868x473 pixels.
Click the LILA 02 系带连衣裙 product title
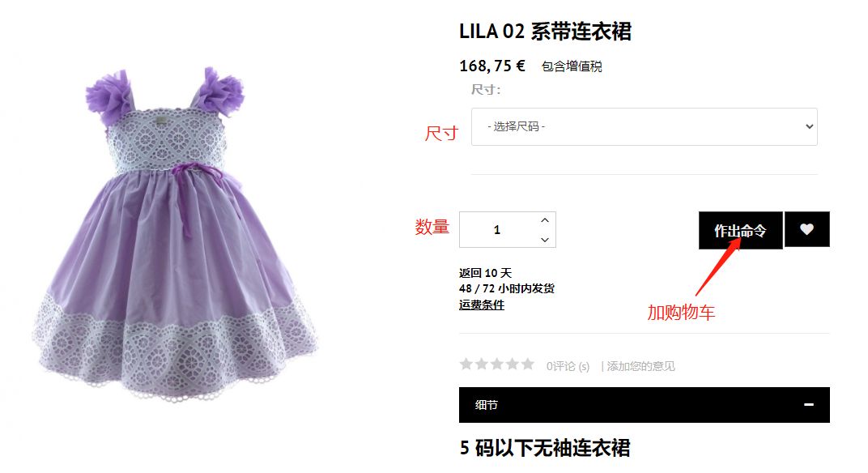545,31
